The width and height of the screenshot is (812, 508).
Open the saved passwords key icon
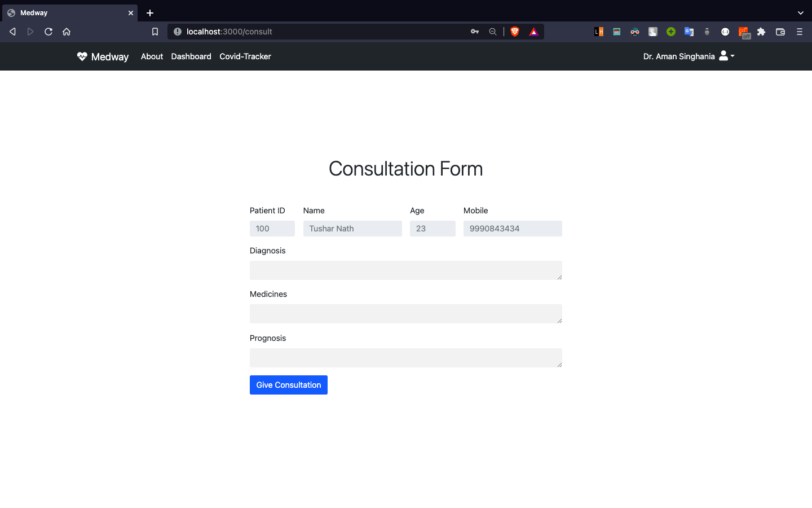click(474, 32)
